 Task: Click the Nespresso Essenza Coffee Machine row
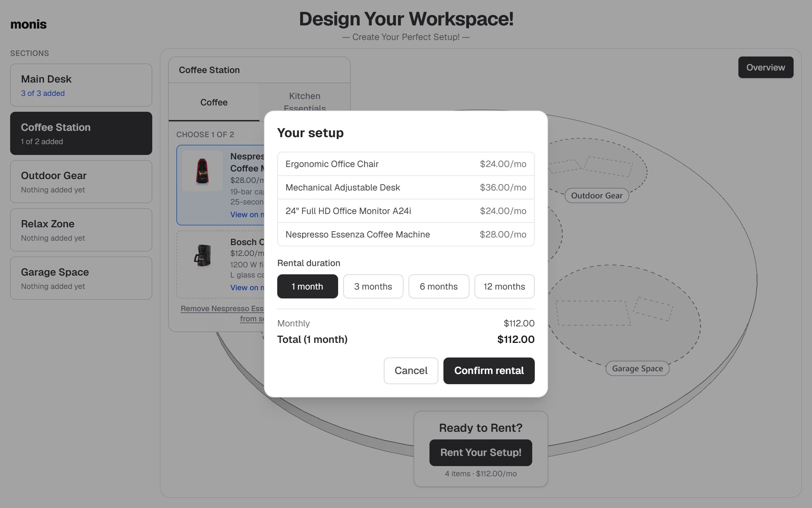point(406,235)
